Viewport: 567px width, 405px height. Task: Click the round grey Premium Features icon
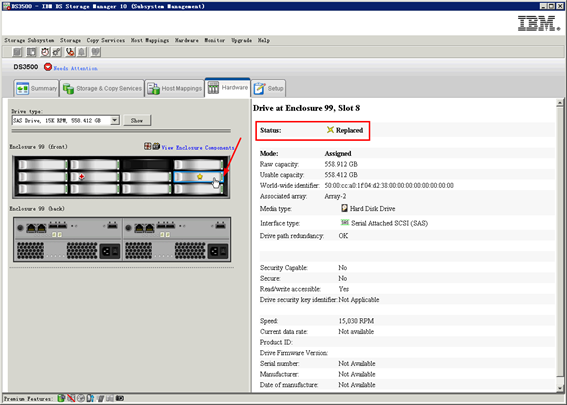point(81,398)
